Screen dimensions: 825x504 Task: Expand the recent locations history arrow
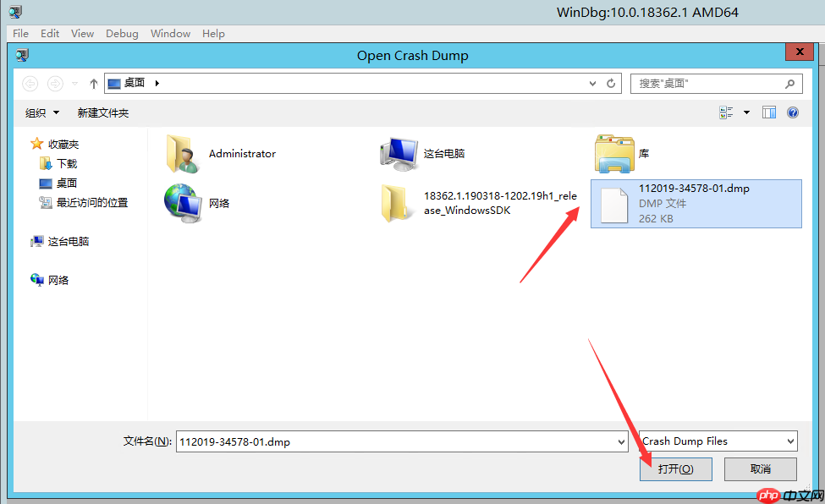coord(74,83)
